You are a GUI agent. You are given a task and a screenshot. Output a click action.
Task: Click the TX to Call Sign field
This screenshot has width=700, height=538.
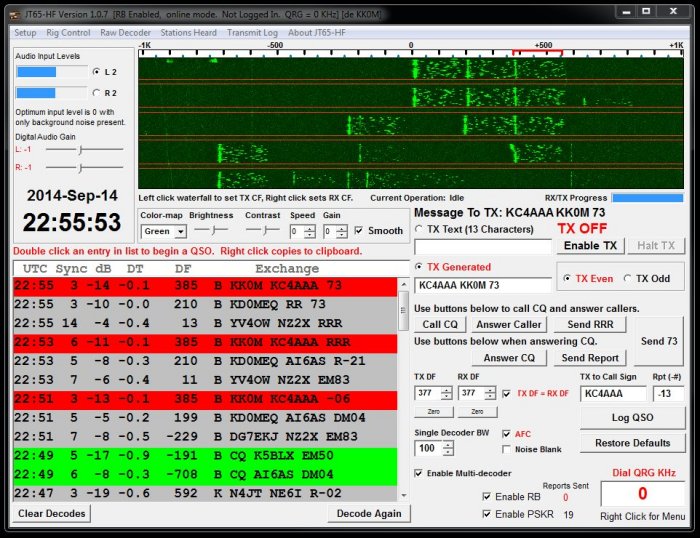pyautogui.click(x=613, y=393)
